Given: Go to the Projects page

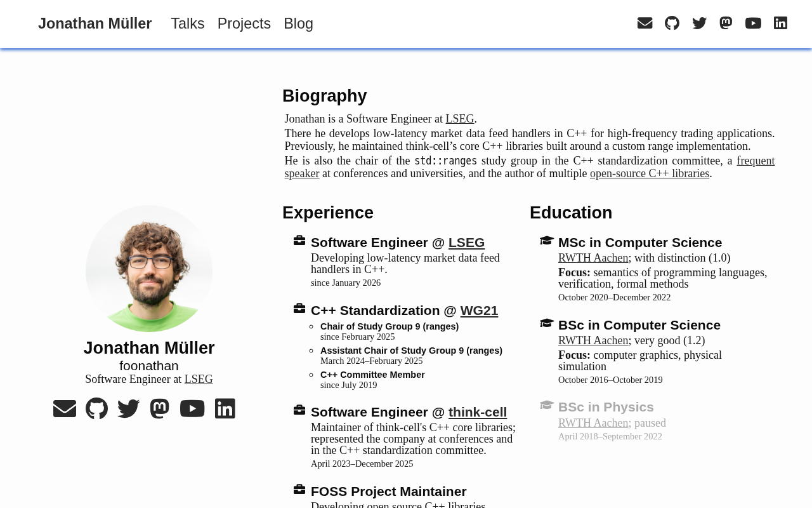Looking at the screenshot, I should pyautogui.click(x=244, y=23).
